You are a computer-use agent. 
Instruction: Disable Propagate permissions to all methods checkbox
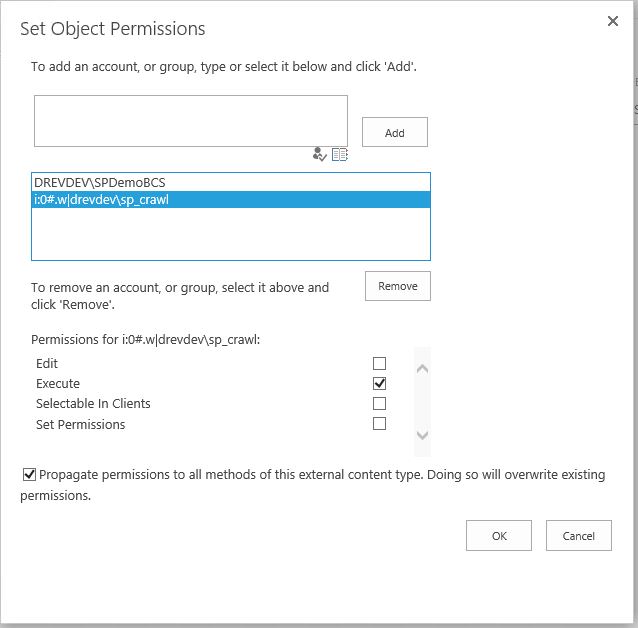pyautogui.click(x=29, y=475)
